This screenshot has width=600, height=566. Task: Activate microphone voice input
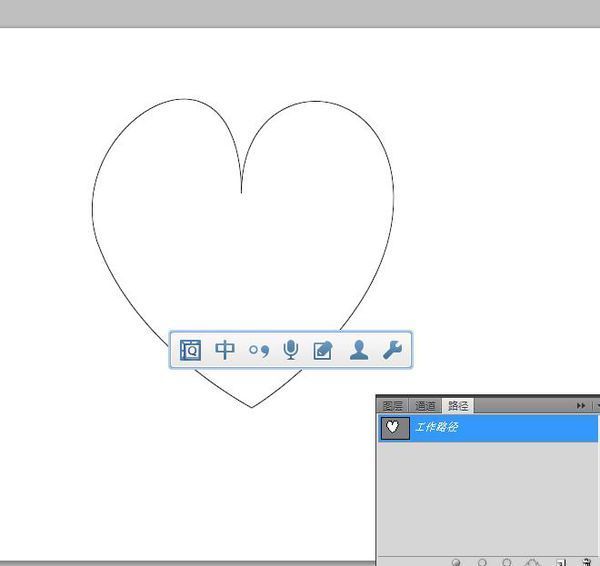290,350
